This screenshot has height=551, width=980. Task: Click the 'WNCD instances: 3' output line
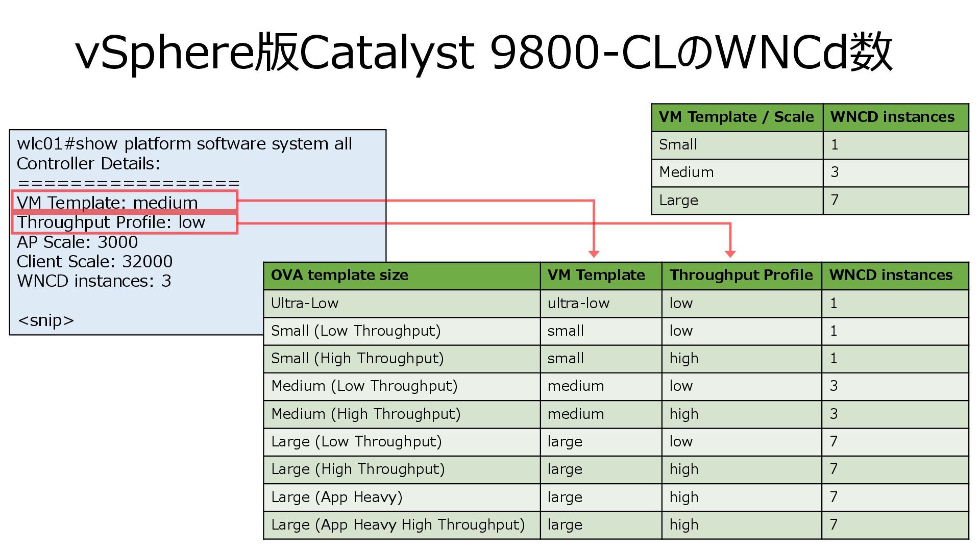[x=94, y=281]
